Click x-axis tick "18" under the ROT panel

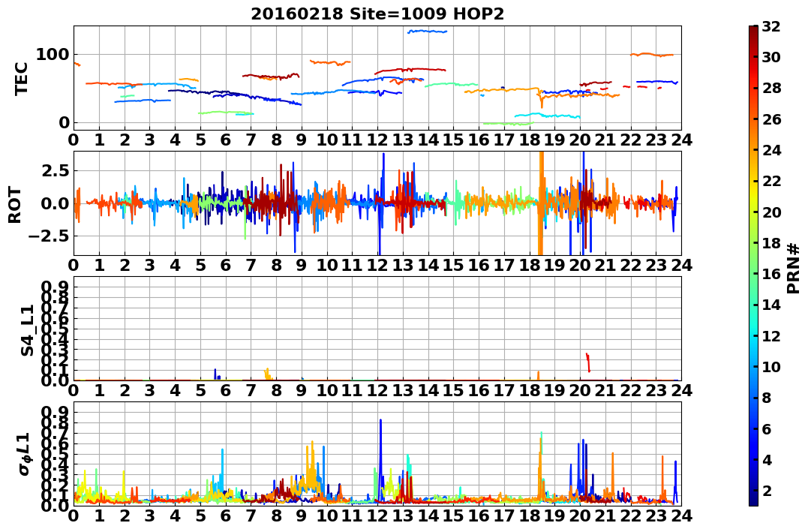[x=529, y=265]
